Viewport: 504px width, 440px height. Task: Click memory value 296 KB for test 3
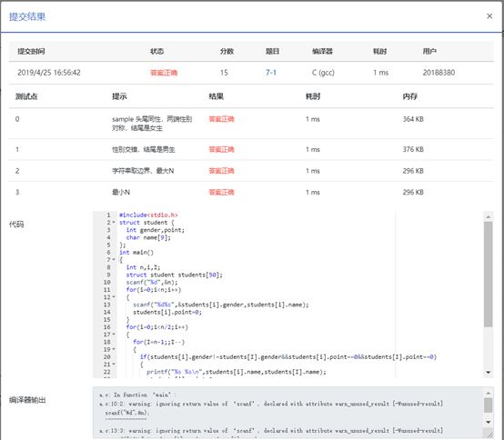pyautogui.click(x=413, y=193)
